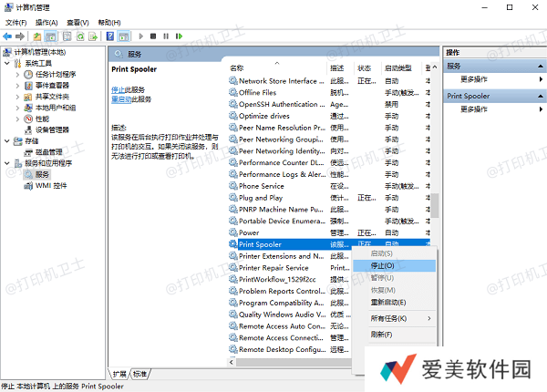Collapse the 系统工具 tree node
The image size is (547, 392).
(x=8, y=63)
